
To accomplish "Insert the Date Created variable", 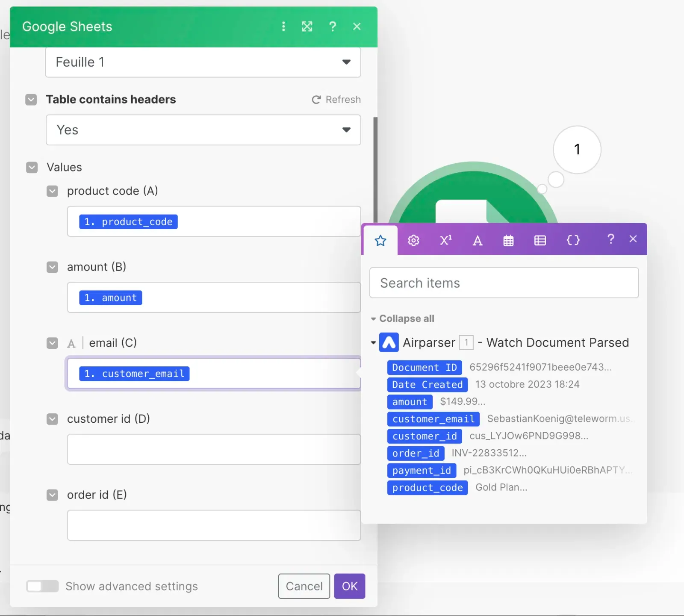I will [427, 385].
